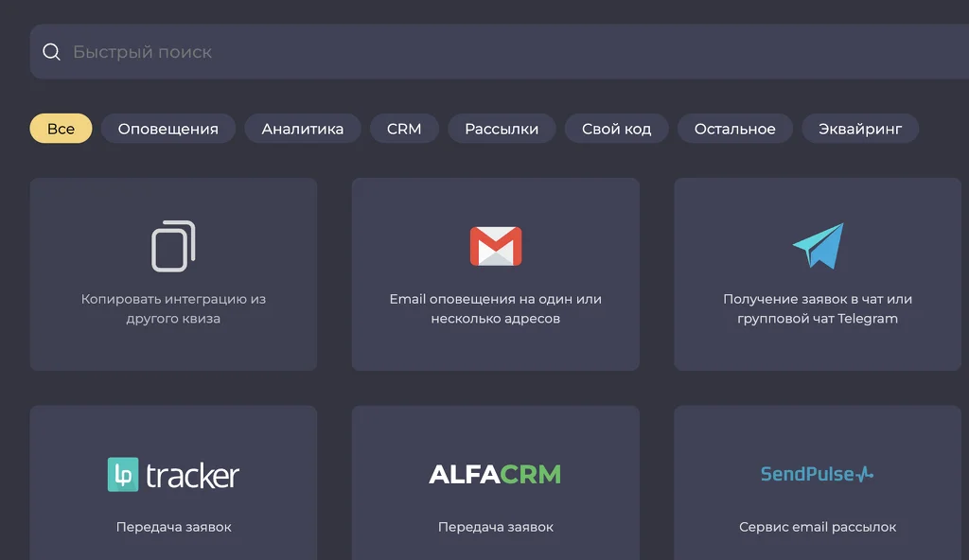Open Копировать интеграцию из другого квиза text

(174, 308)
